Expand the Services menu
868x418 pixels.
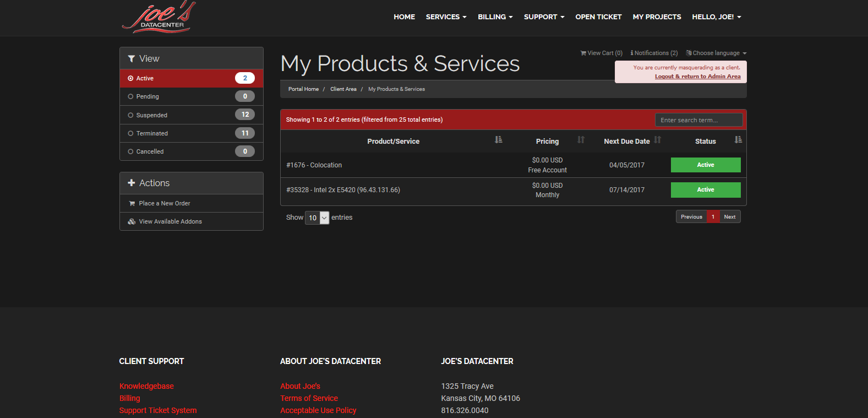446,17
